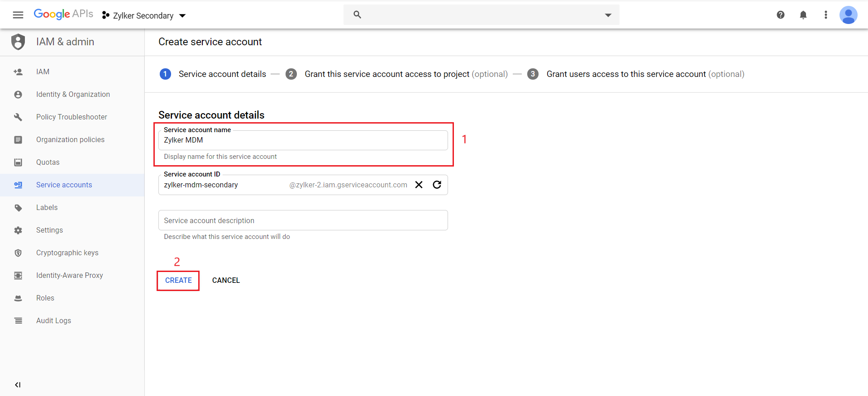
Task: Click the help question mark icon
Action: pos(781,15)
